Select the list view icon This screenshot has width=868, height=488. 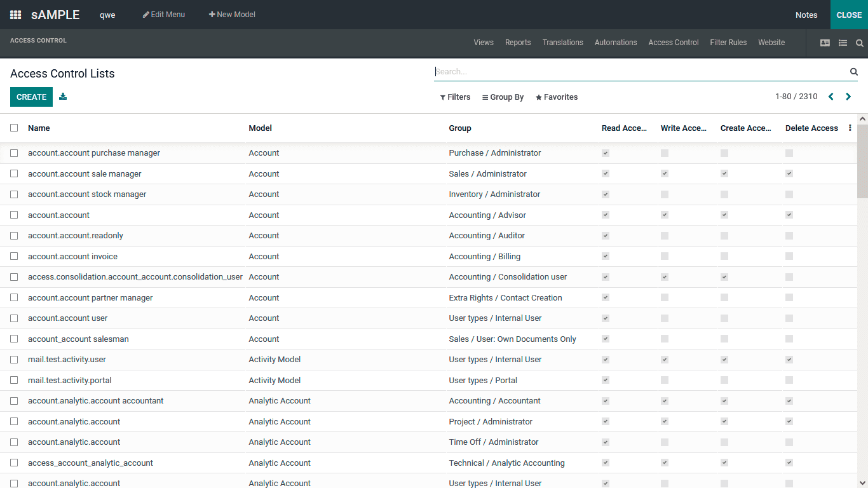[x=843, y=43]
